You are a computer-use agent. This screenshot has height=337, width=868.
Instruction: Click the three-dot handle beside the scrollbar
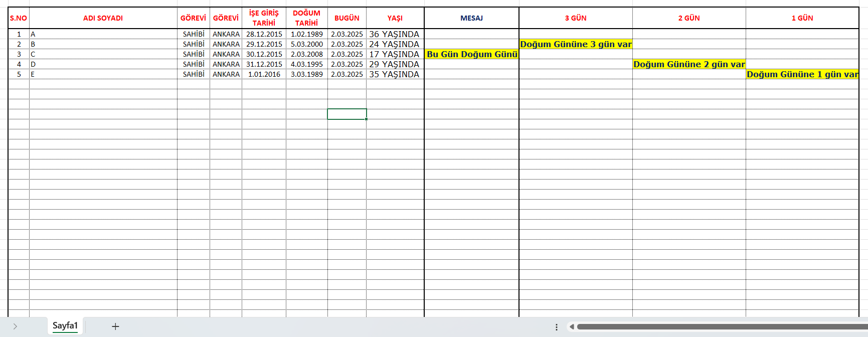[557, 327]
